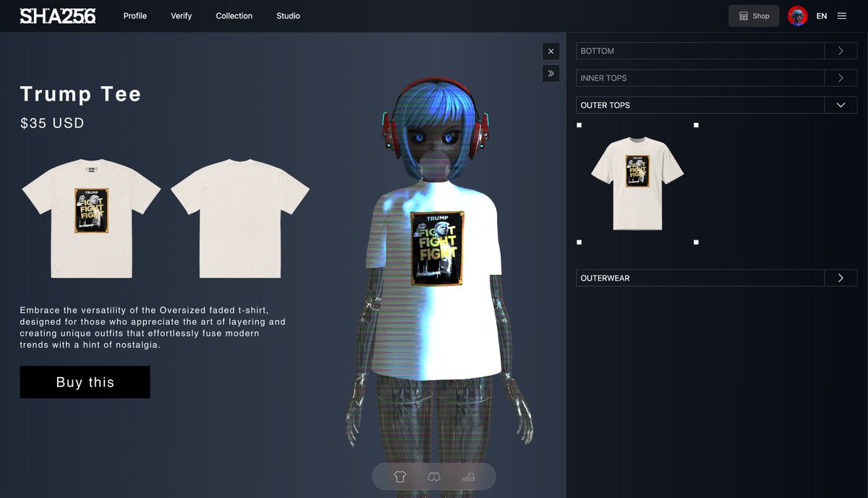Expand the INNER TOPS category
Screen dimensions: 868x498
point(840,77)
